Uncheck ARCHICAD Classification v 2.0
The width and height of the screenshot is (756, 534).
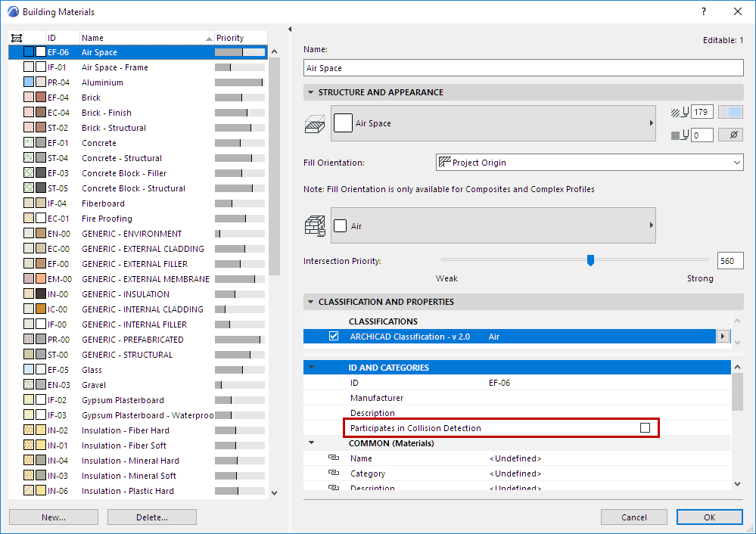(x=334, y=336)
